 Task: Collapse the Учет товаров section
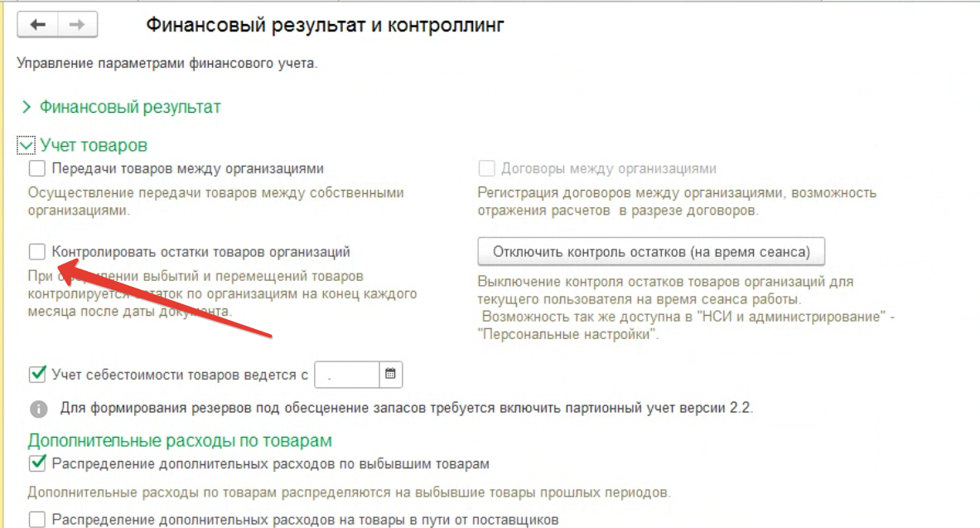coord(27,146)
